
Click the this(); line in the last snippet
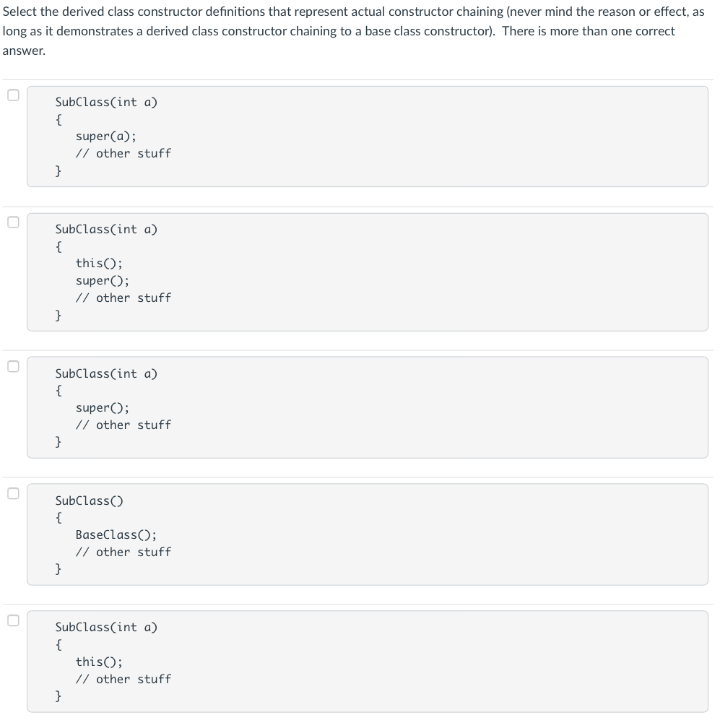(x=99, y=661)
